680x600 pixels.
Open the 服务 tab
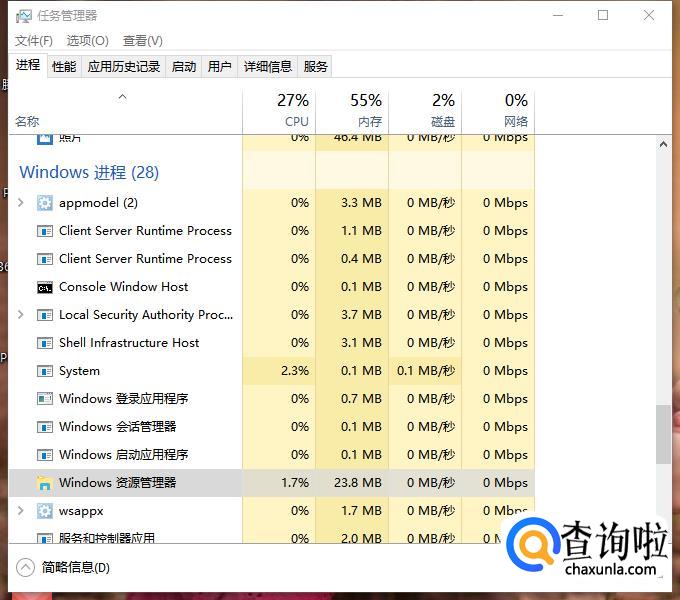(315, 67)
